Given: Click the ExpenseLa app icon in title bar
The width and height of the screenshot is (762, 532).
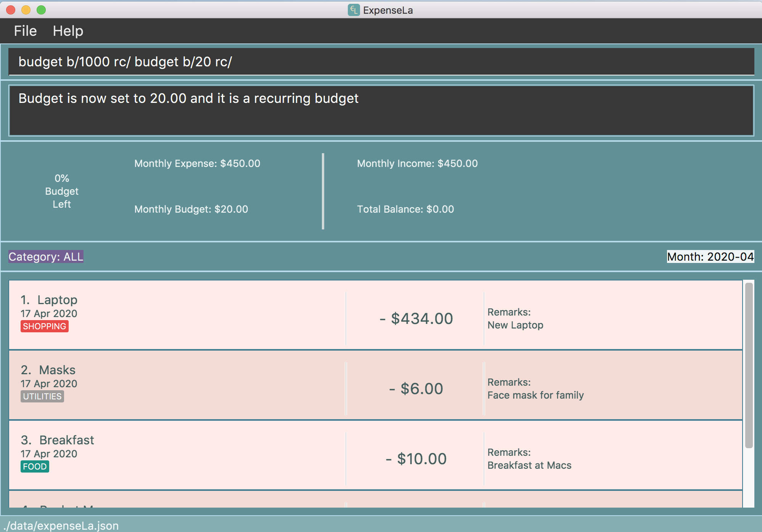Looking at the screenshot, I should point(354,10).
